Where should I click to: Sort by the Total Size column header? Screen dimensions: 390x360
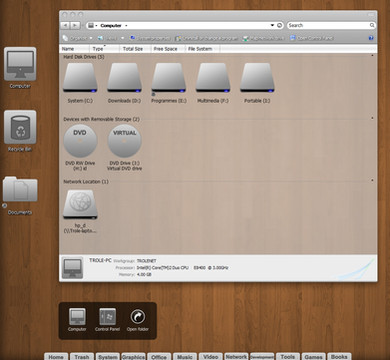[x=135, y=49]
